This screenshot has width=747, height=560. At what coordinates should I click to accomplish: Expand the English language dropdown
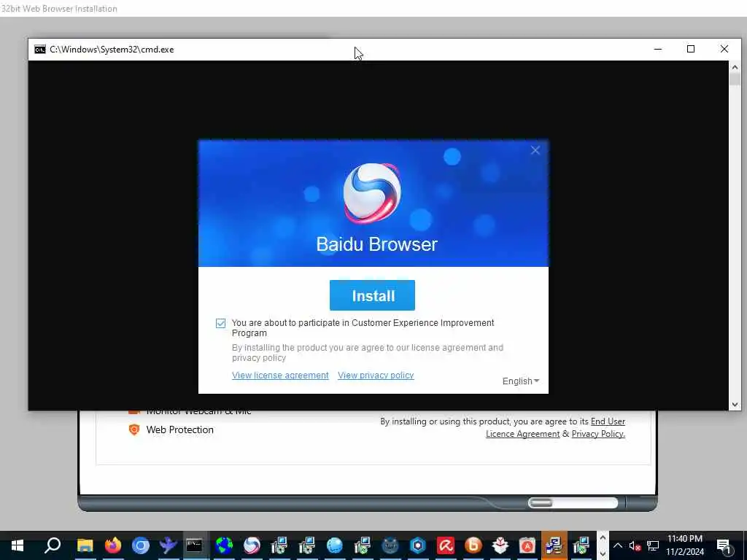(x=521, y=381)
